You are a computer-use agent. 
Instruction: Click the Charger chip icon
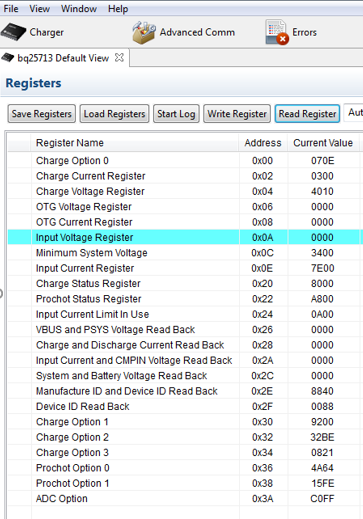(x=13, y=32)
